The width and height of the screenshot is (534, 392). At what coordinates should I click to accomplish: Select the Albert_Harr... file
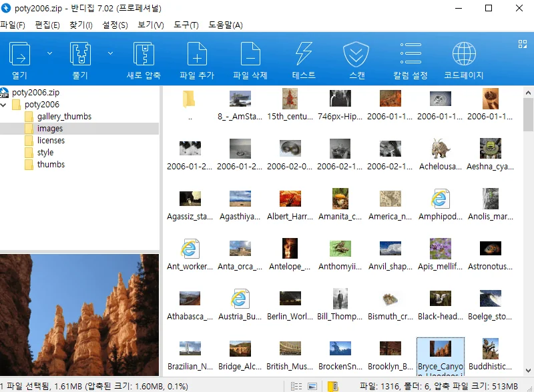click(x=290, y=204)
